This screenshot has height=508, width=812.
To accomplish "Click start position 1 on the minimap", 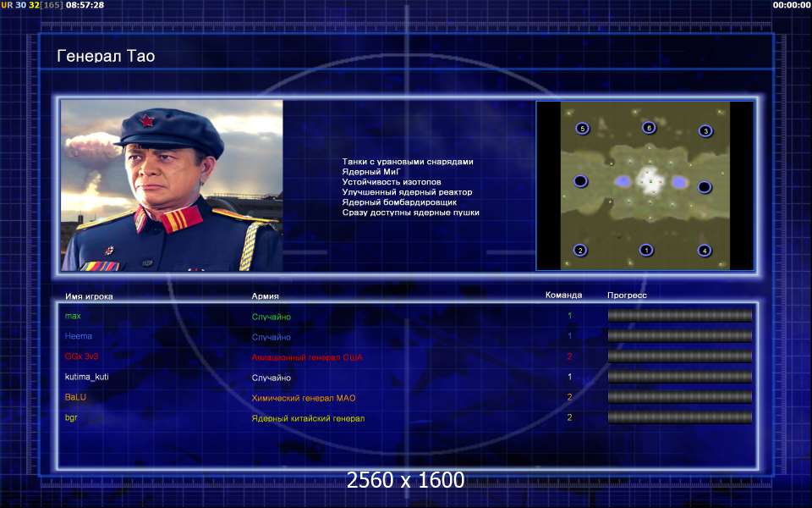I will [645, 250].
